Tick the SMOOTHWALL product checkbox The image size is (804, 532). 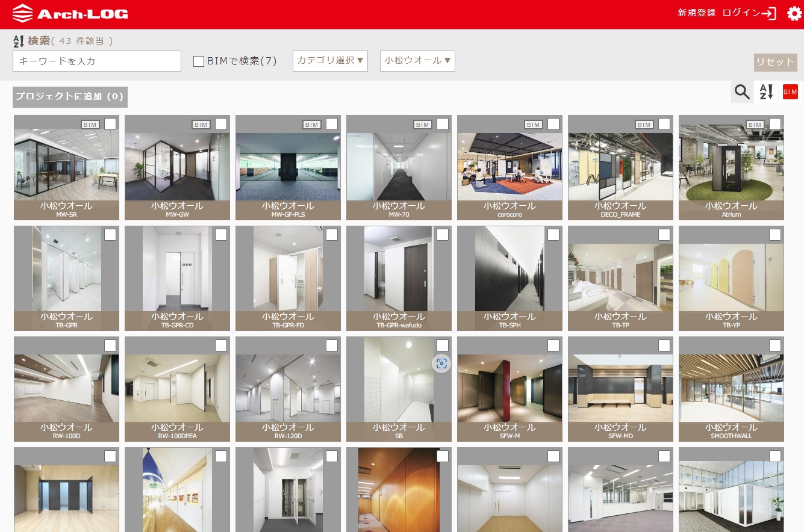[775, 345]
